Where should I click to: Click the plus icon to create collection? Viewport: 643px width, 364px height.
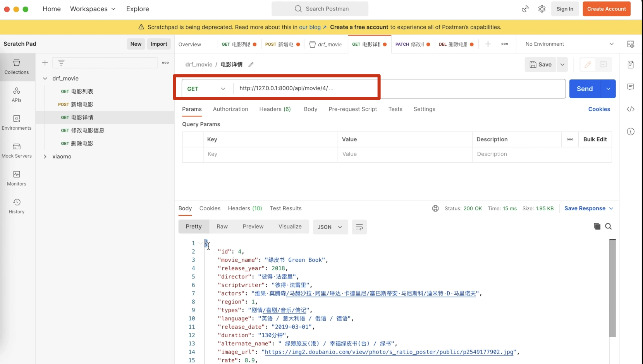45,63
